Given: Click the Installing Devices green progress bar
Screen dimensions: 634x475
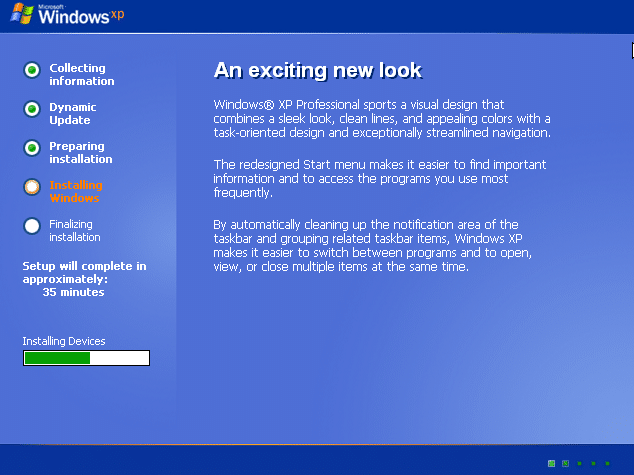Looking at the screenshot, I should click(87, 358).
